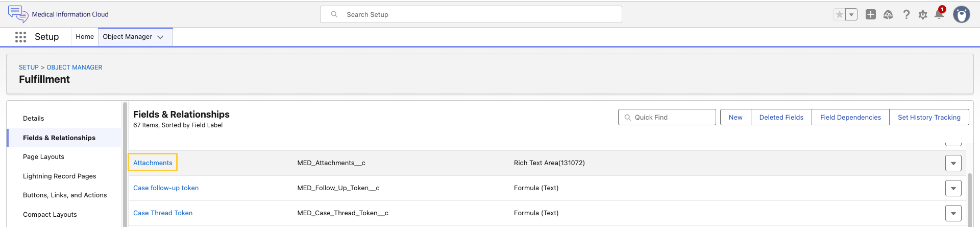Open the App Launcher grid icon
Image resolution: width=980 pixels, height=227 pixels.
tap(20, 37)
